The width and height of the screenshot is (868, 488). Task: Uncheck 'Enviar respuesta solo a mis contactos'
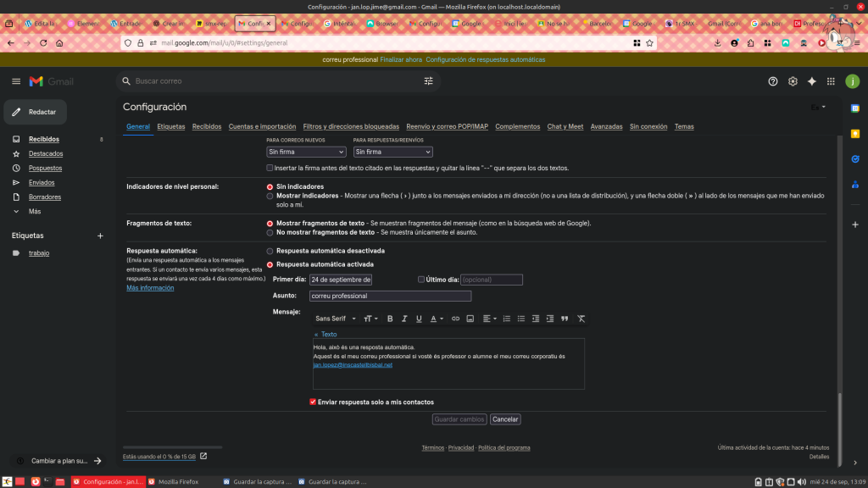(313, 402)
